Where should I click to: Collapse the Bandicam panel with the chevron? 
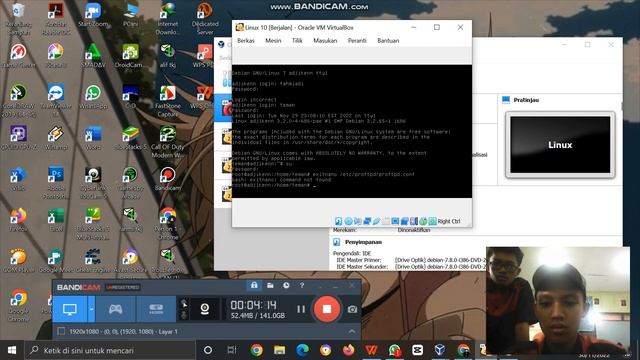click(x=352, y=331)
